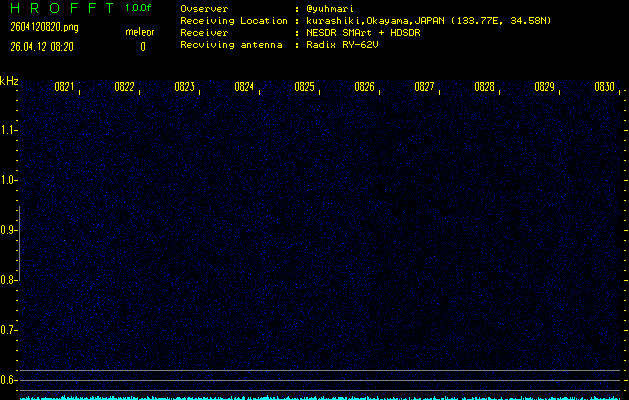Image resolution: width=629 pixels, height=400 pixels.
Task: Click the 0.6 kHz frequency label
Action: tap(9, 380)
